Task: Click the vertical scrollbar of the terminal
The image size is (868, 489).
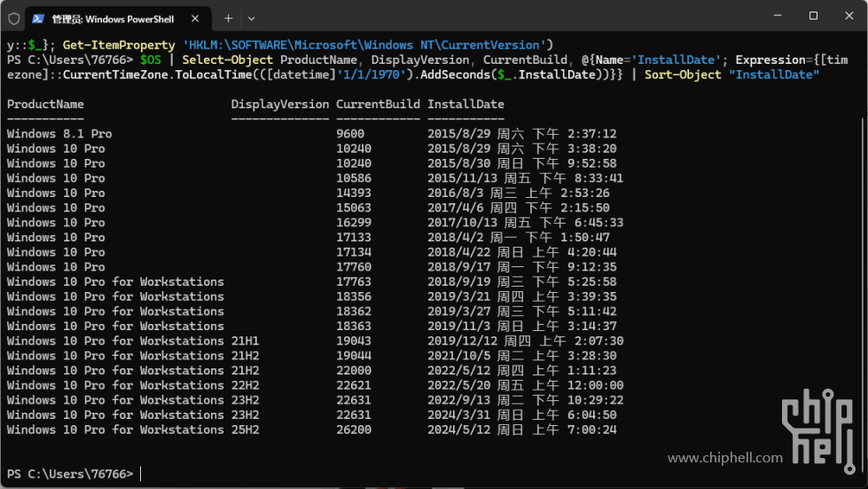Action: click(863, 294)
